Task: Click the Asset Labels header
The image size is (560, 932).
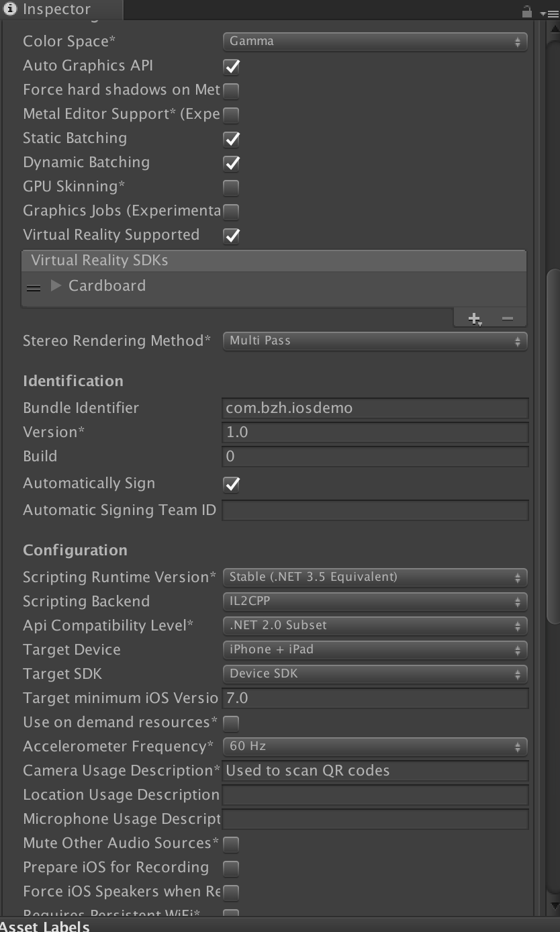Action: tap(45, 927)
